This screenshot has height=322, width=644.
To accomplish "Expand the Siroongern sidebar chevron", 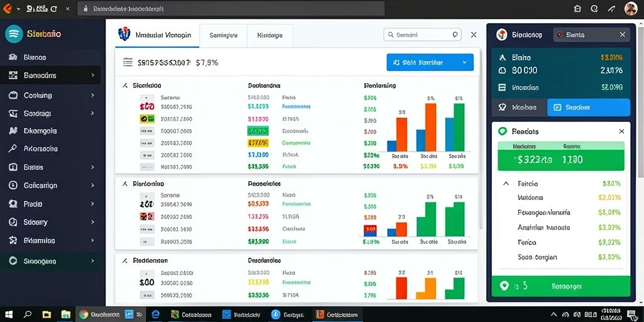I will coord(93,261).
